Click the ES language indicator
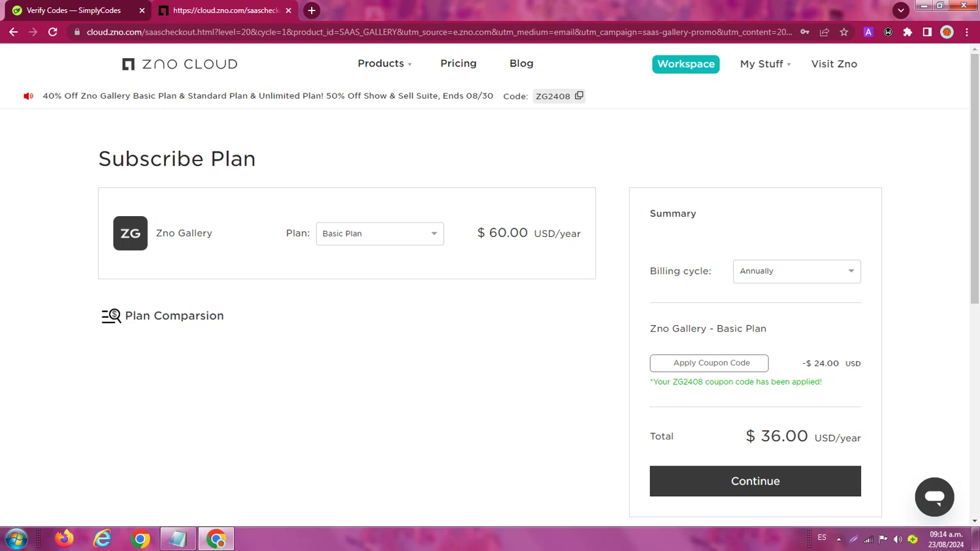This screenshot has height=551, width=980. point(822,538)
